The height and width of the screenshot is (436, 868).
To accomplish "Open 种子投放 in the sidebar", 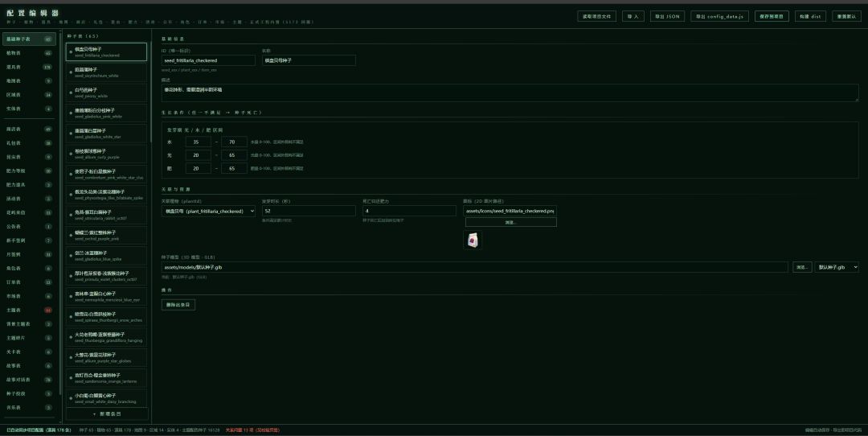I will tap(29, 393).
